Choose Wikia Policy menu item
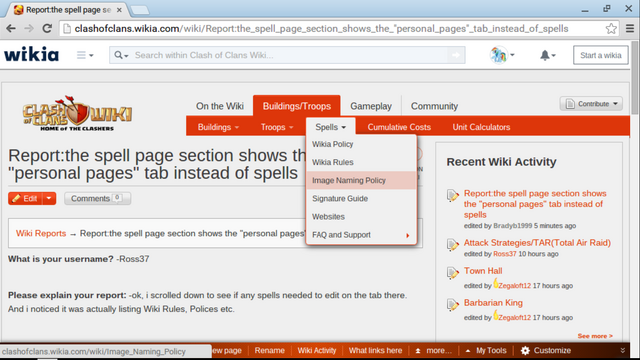 pos(361,144)
